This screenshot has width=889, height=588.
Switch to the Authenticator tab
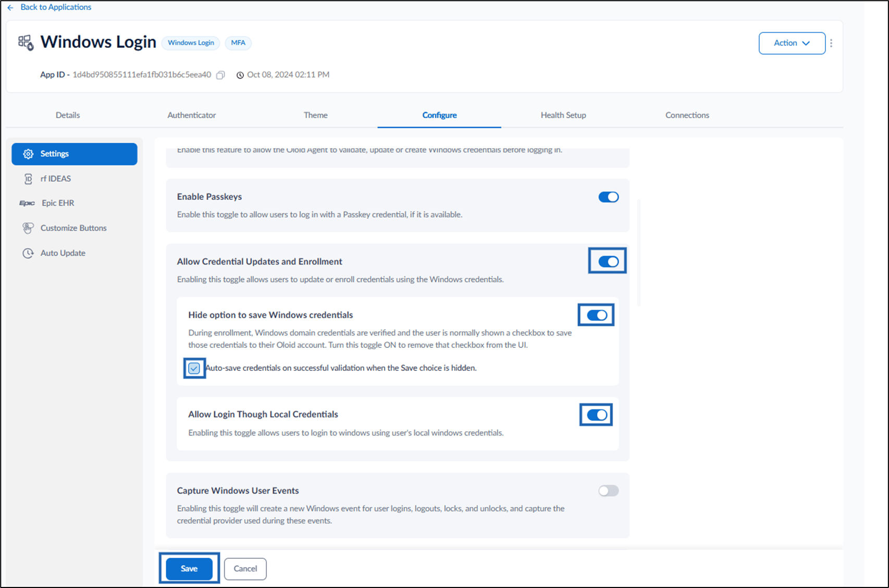click(x=192, y=115)
